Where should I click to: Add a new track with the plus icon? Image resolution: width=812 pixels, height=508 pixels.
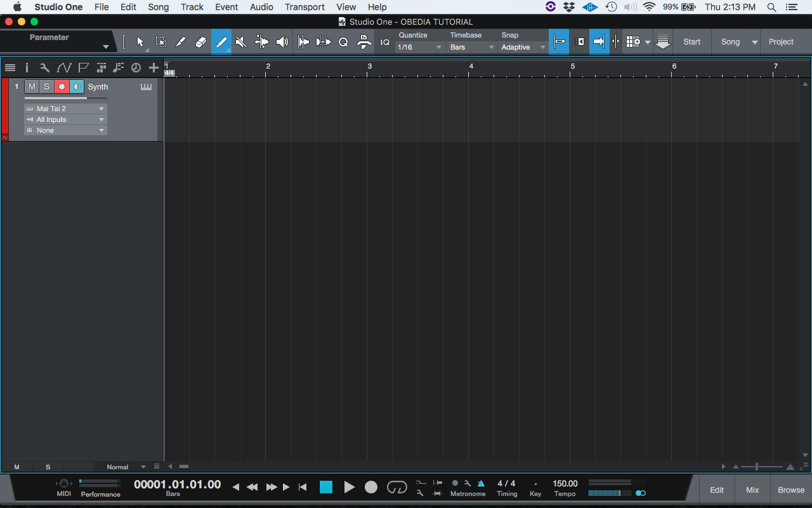pos(154,68)
